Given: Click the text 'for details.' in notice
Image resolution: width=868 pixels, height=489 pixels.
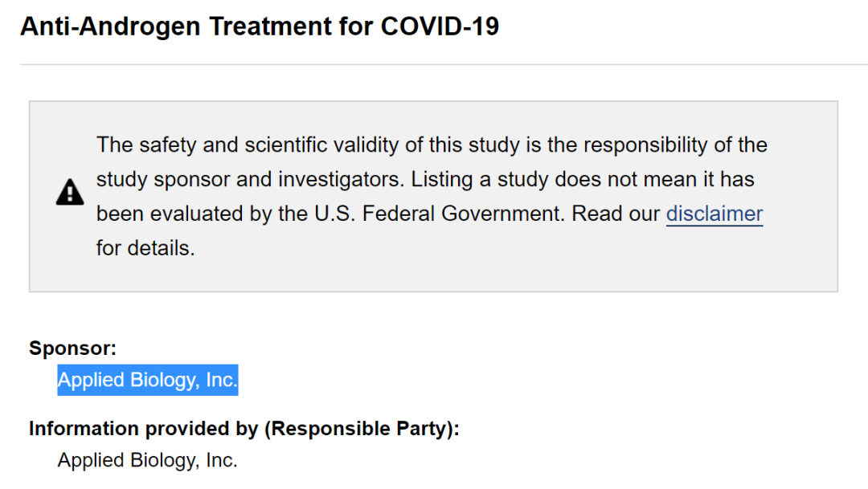Looking at the screenshot, I should pos(145,248).
